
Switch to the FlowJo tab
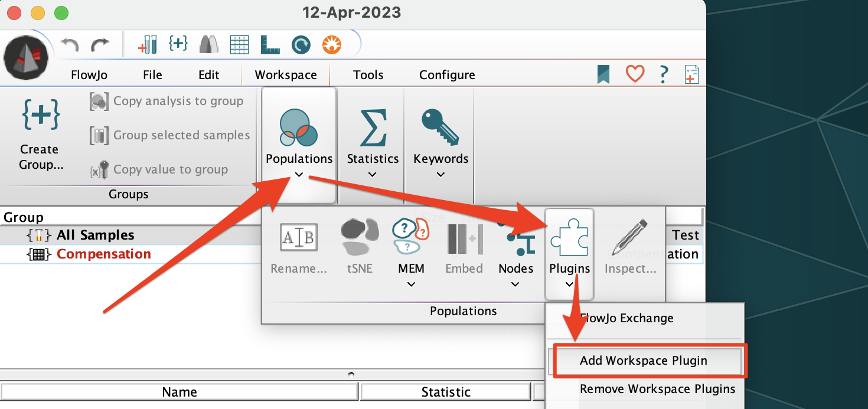coord(89,75)
